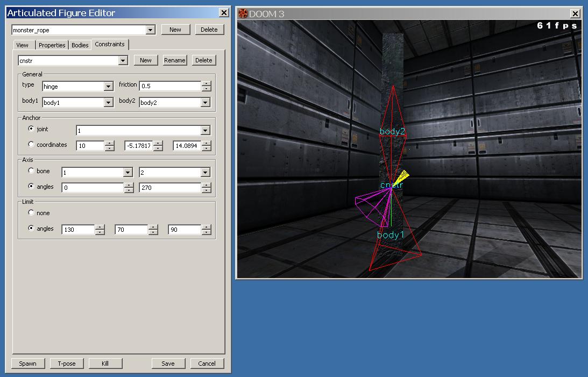The image size is (588, 377).
Task: Select the Limit none radio button
Action: click(31, 212)
